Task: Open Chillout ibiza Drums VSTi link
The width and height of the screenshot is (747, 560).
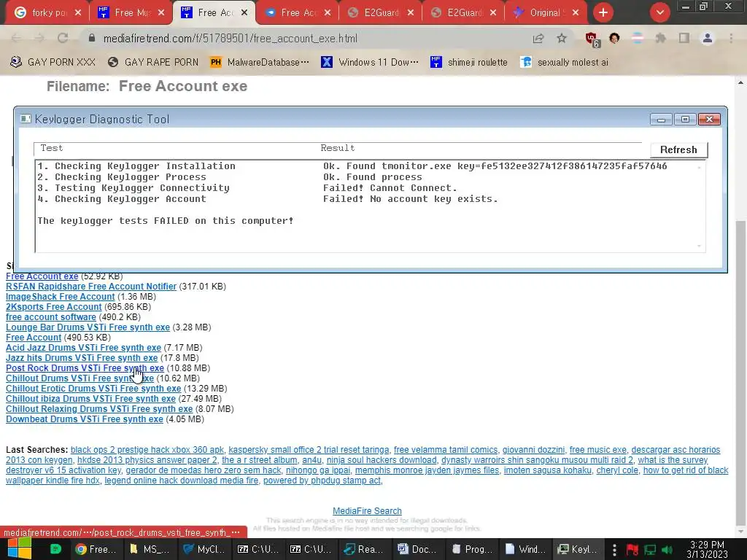Action: tap(90, 399)
